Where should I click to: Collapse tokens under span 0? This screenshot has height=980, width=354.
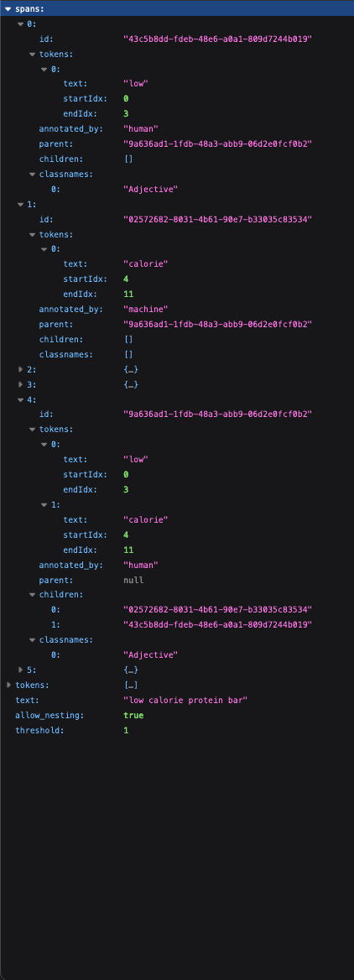point(32,54)
